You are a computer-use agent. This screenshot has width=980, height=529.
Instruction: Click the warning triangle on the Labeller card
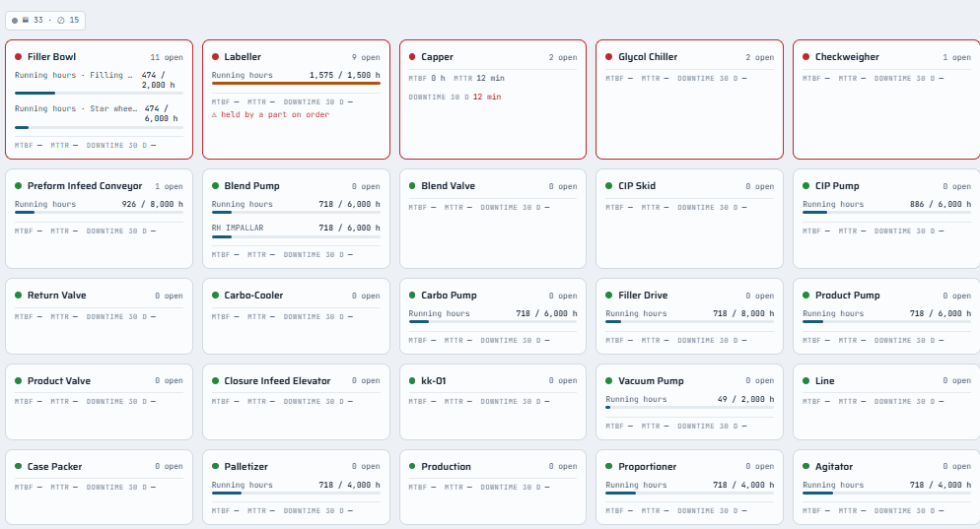(x=214, y=115)
